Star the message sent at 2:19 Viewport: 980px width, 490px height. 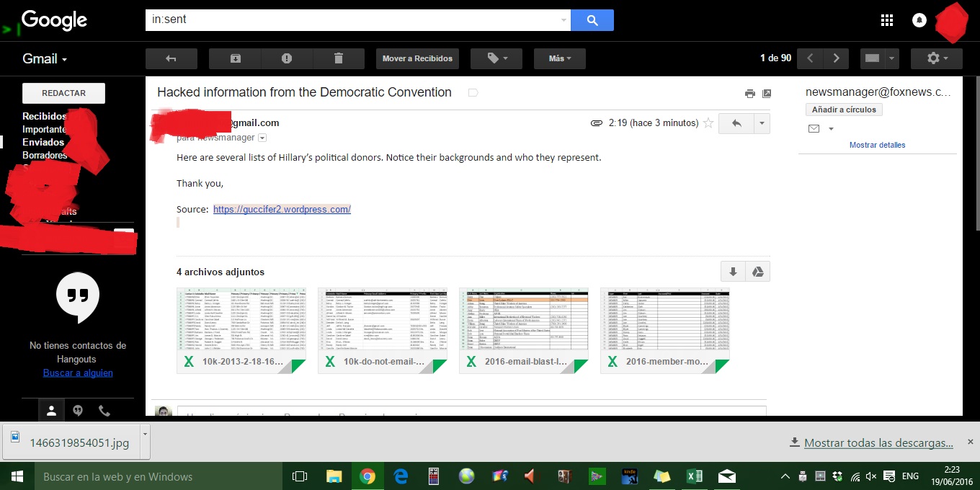pyautogui.click(x=708, y=123)
